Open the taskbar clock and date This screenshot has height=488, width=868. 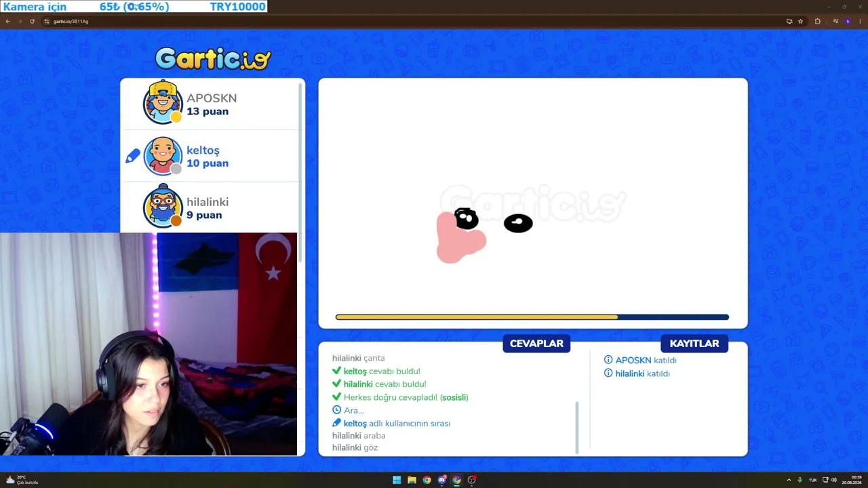[852, 480]
